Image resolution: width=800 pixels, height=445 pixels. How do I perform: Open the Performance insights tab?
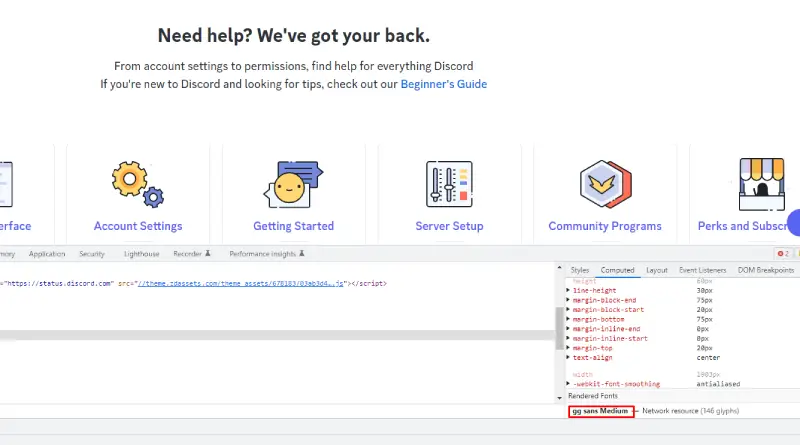tap(267, 254)
